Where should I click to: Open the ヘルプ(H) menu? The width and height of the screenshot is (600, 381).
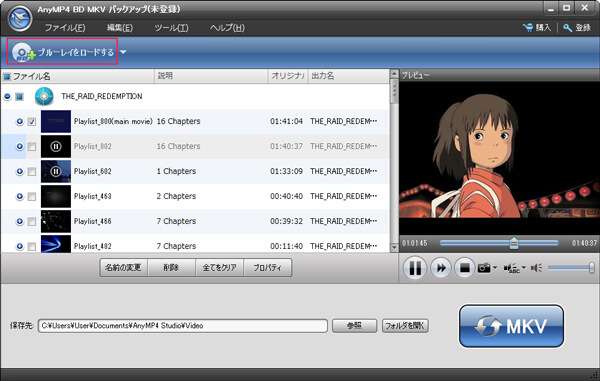(227, 28)
